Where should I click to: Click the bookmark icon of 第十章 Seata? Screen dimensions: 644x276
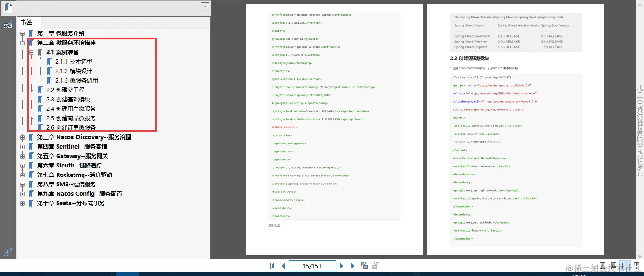(31, 203)
